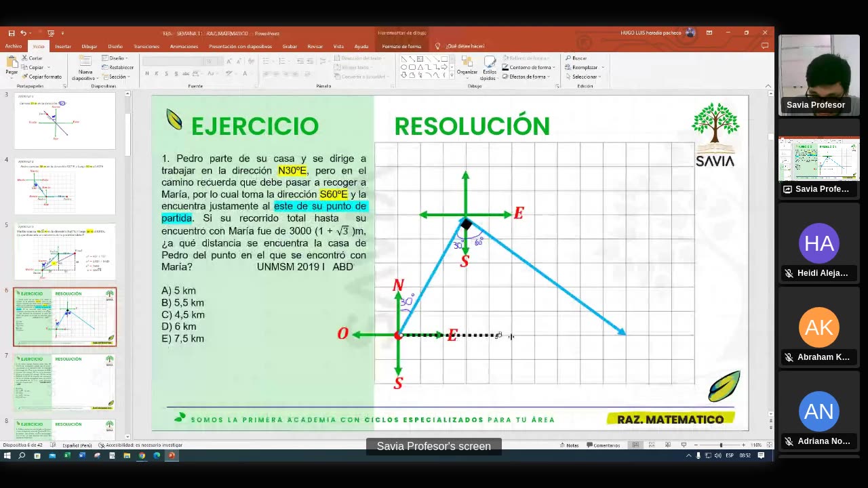The height and width of the screenshot is (488, 868).
Task: Click the Accesibilidad: es necesario investigar status
Action: (140, 445)
